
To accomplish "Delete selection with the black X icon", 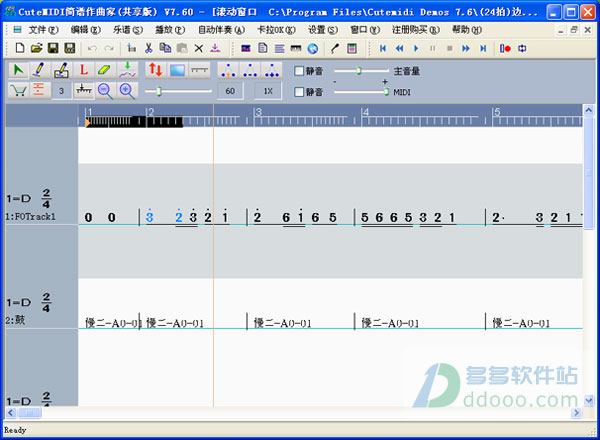I will 199,48.
